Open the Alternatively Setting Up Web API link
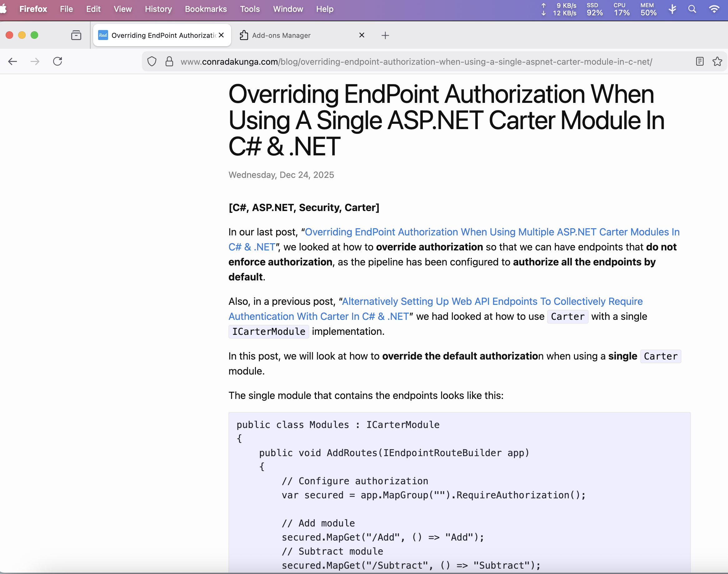728x574 pixels. [491, 301]
